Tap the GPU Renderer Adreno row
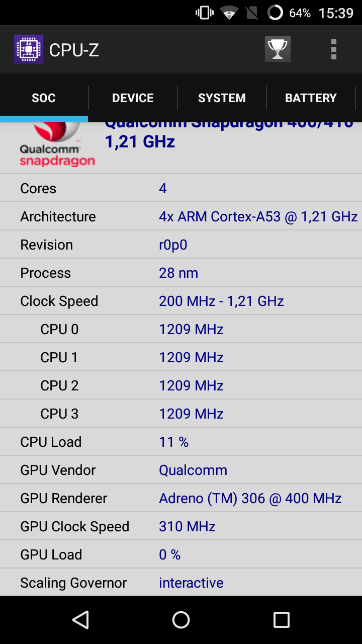 tap(181, 498)
